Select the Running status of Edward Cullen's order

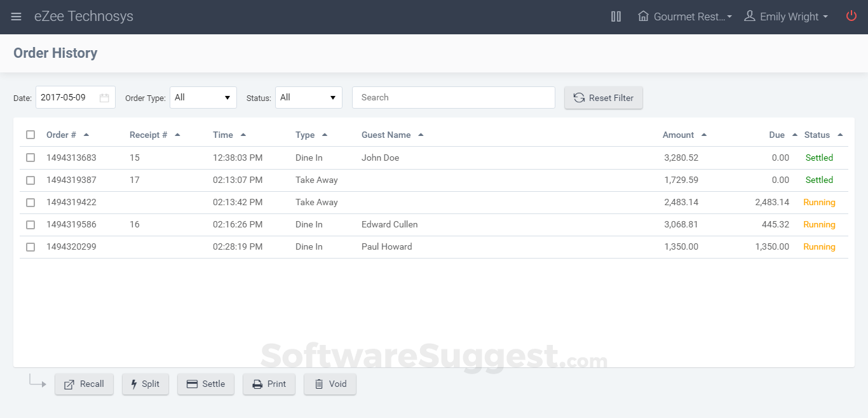coord(819,224)
